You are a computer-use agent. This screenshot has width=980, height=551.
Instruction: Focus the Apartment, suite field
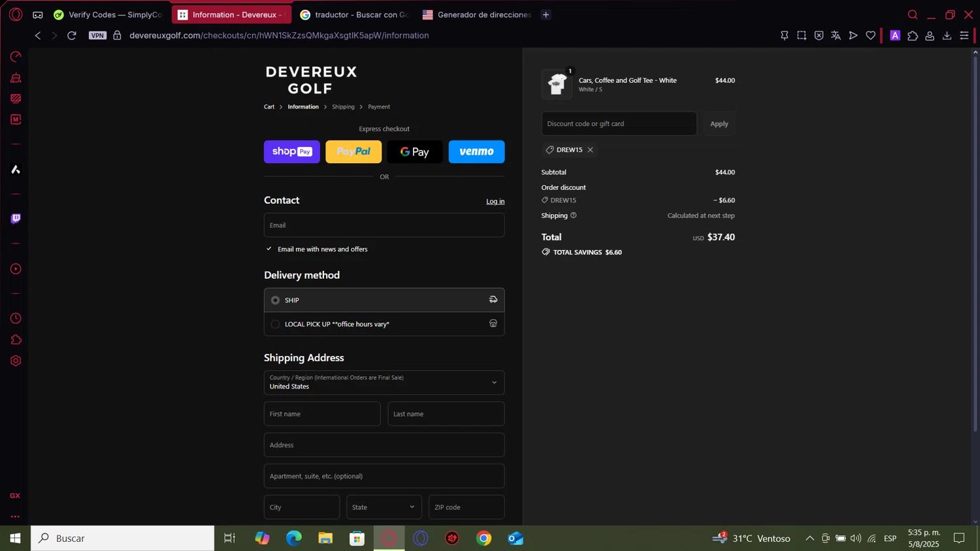click(384, 476)
